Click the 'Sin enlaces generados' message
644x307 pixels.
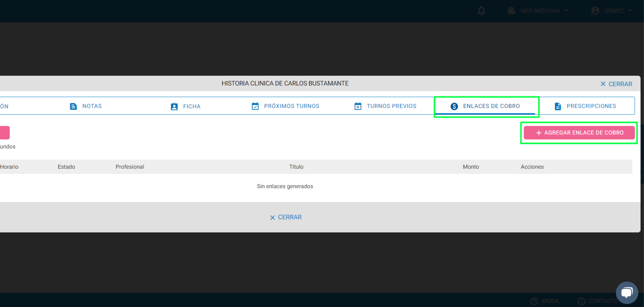pos(285,187)
